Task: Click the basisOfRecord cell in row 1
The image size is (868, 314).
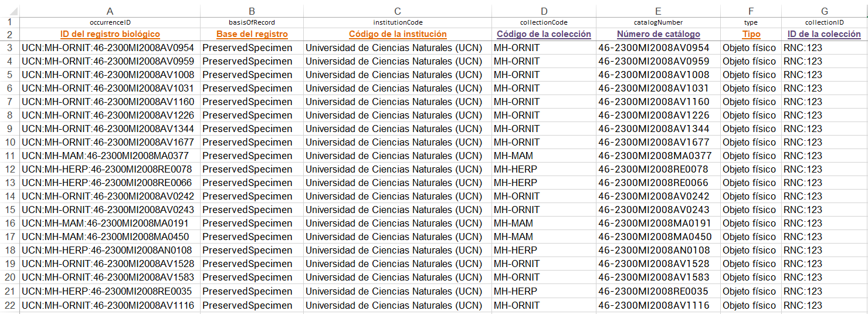Action: pos(252,22)
